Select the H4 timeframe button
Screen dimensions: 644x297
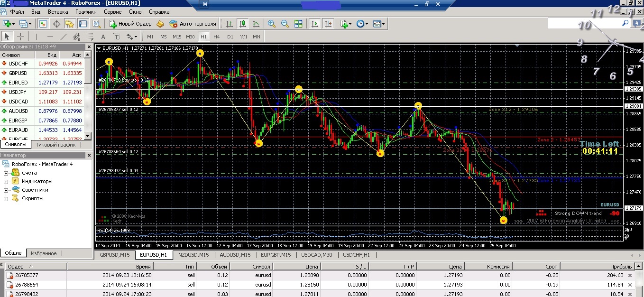tap(217, 37)
